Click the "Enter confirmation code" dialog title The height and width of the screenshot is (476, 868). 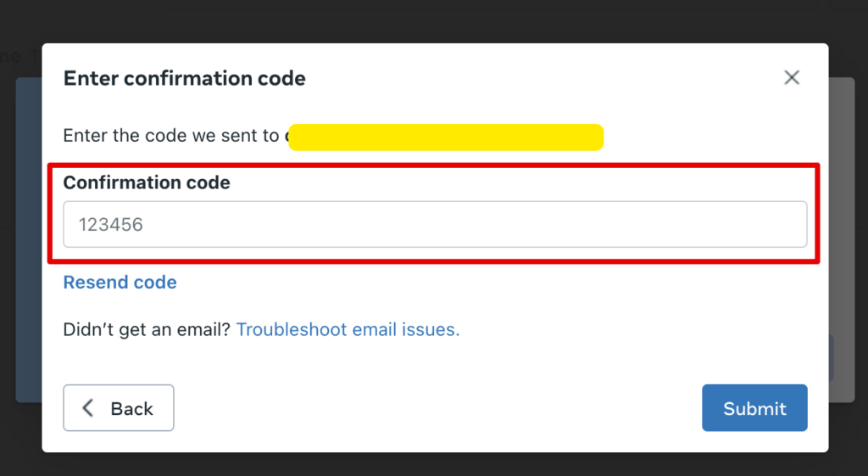tap(185, 79)
